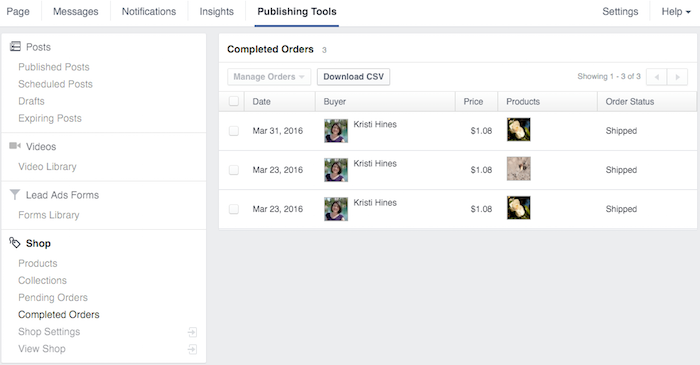Viewport: 700px width, 365px height.
Task: Switch to the Insights tab
Action: tap(217, 12)
